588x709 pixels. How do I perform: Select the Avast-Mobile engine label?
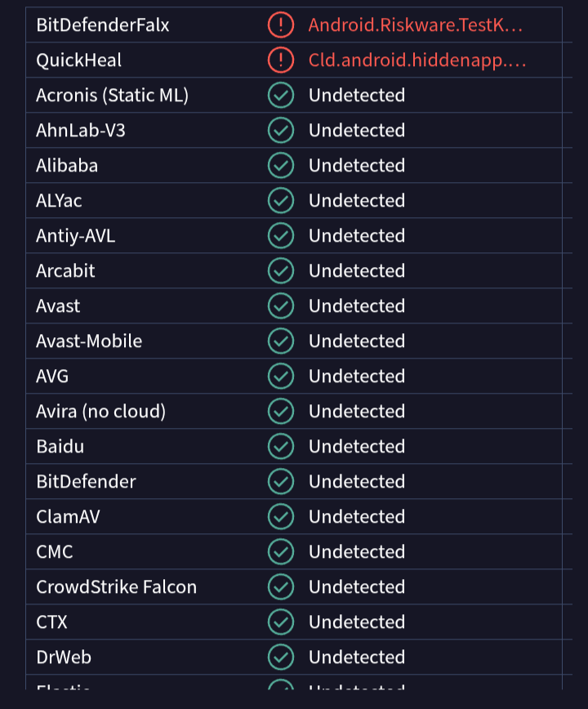pos(89,341)
